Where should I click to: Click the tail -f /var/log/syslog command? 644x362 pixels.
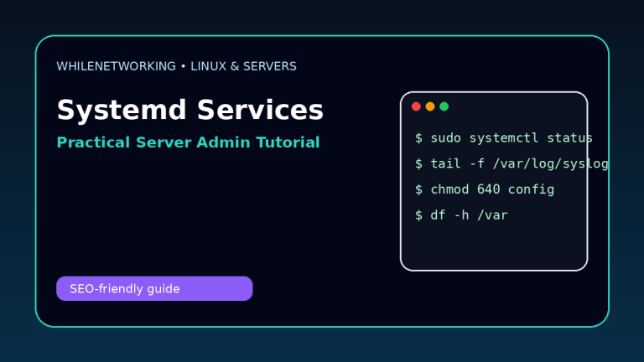[x=512, y=163]
